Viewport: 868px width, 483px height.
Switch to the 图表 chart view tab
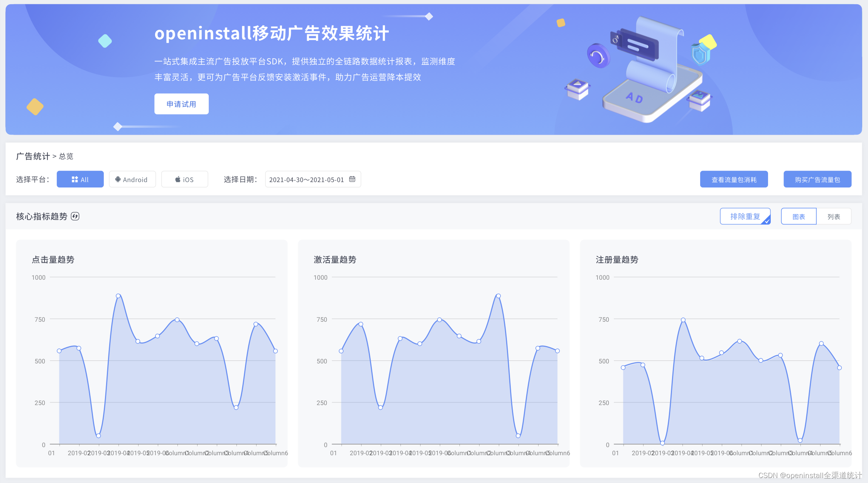pyautogui.click(x=799, y=216)
